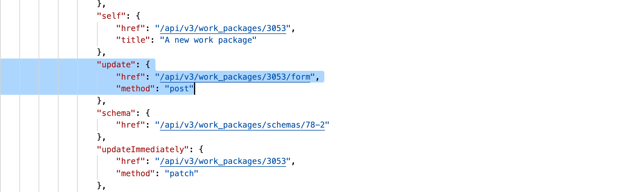644x192 pixels.
Task: Click the closing brace of the update block
Action: 99,101
